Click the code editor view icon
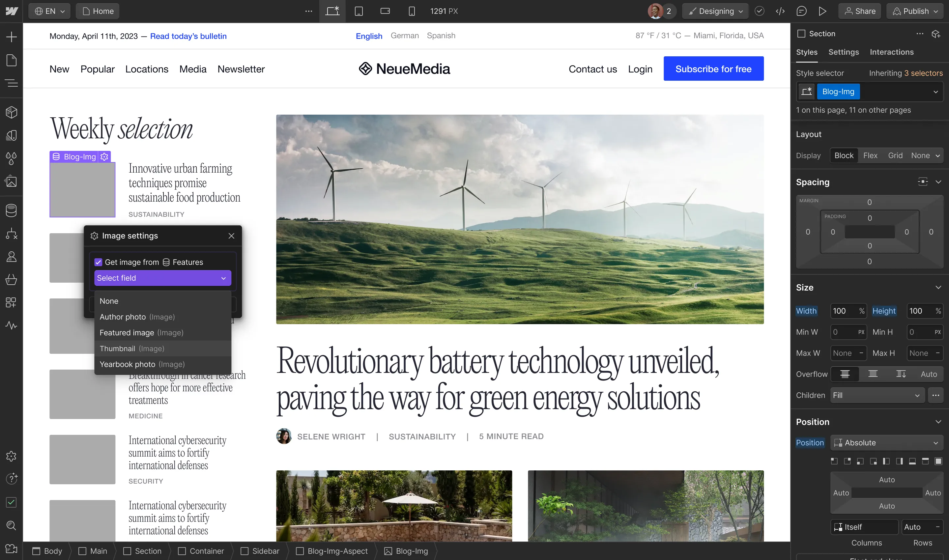The width and height of the screenshot is (949, 560). pos(781,11)
